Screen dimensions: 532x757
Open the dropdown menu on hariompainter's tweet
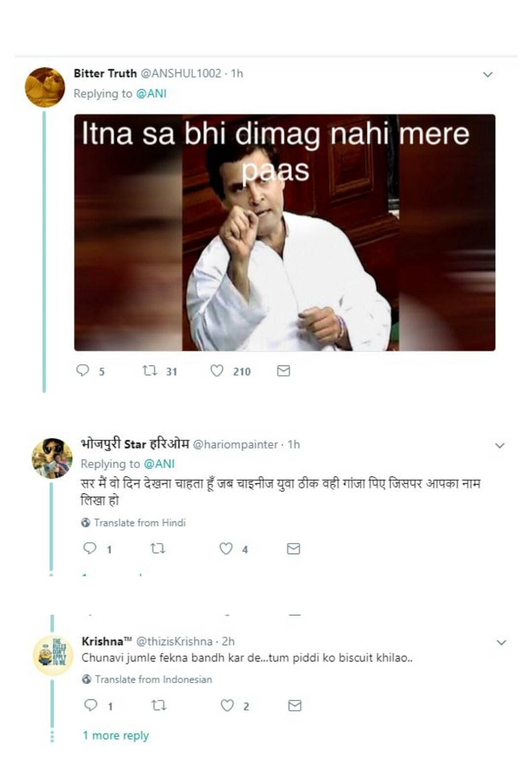[x=499, y=446]
